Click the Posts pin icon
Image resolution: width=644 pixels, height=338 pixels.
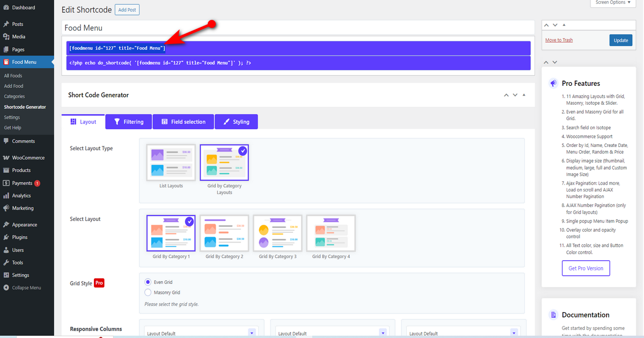click(x=6, y=24)
